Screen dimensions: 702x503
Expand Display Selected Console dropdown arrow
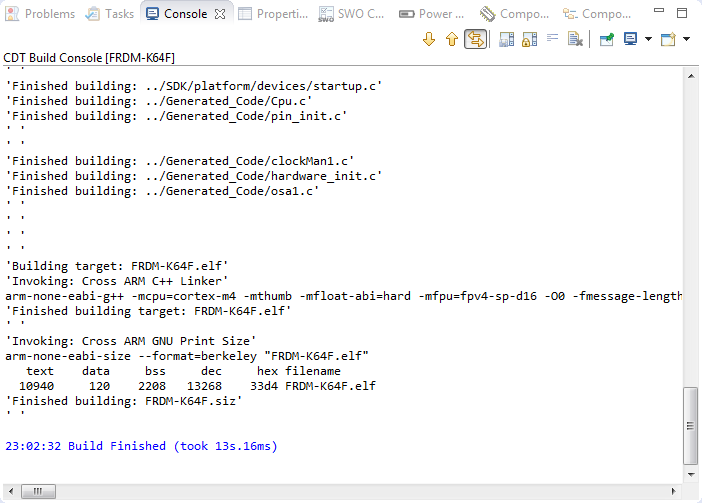click(x=648, y=39)
